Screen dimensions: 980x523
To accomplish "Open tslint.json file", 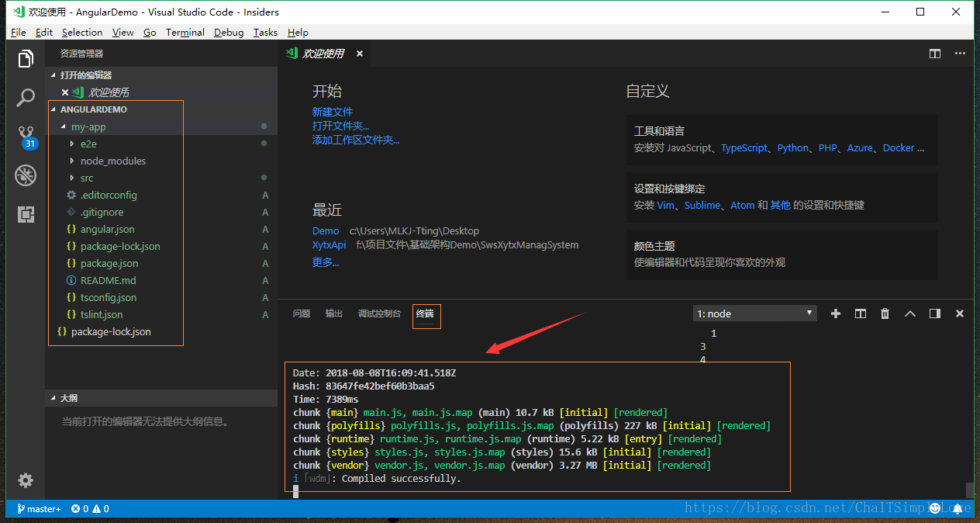I will point(161,314).
